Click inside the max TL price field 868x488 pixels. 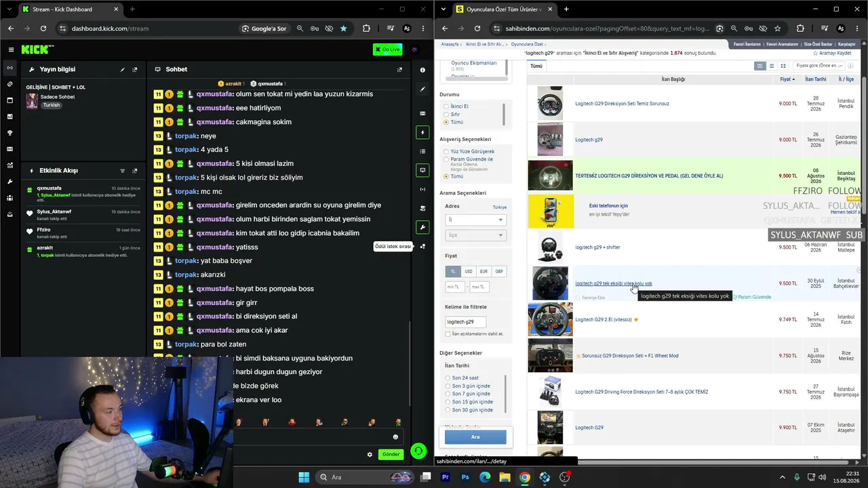pos(479,287)
